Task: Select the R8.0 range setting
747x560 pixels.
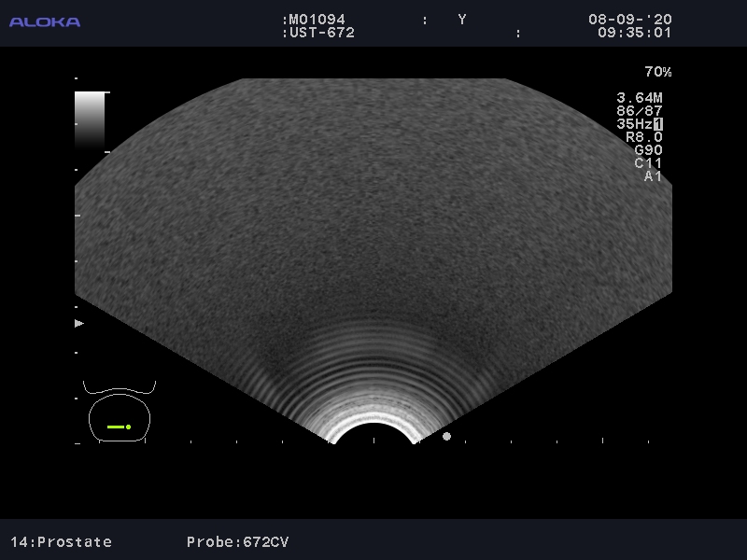Action: (x=644, y=137)
